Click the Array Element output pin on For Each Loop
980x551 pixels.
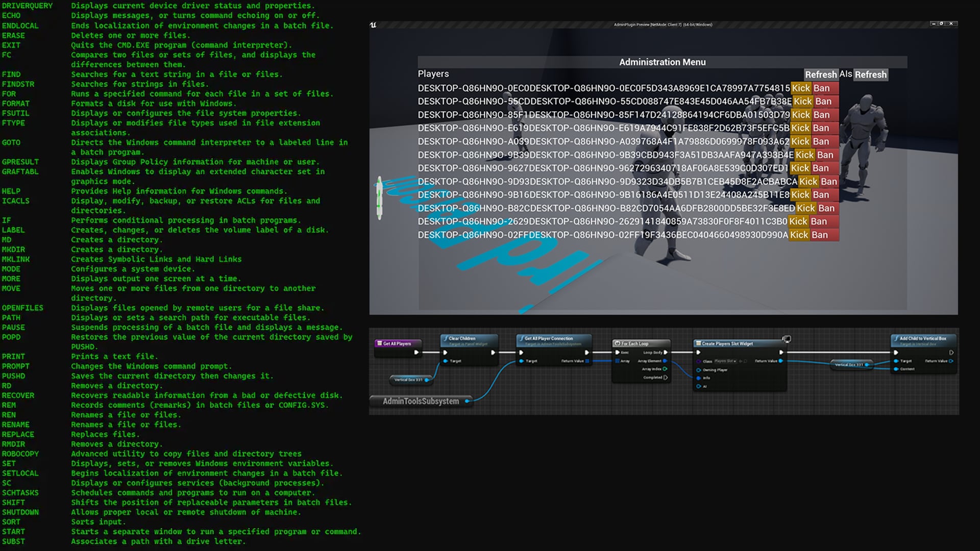(665, 360)
